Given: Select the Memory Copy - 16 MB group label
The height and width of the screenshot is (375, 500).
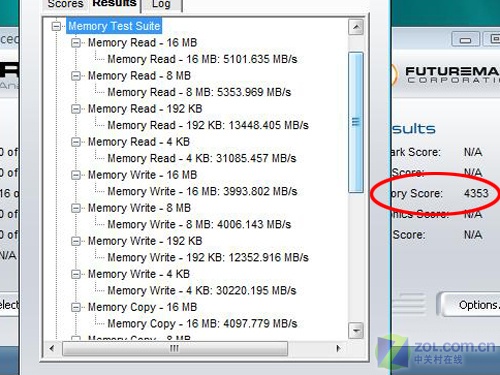Looking at the screenshot, I should pos(142,307).
